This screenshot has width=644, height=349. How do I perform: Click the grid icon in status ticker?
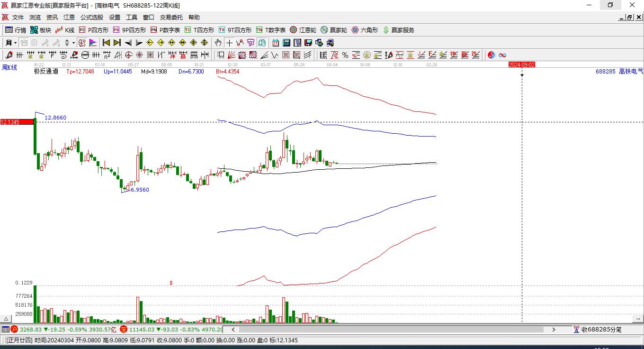(5, 329)
